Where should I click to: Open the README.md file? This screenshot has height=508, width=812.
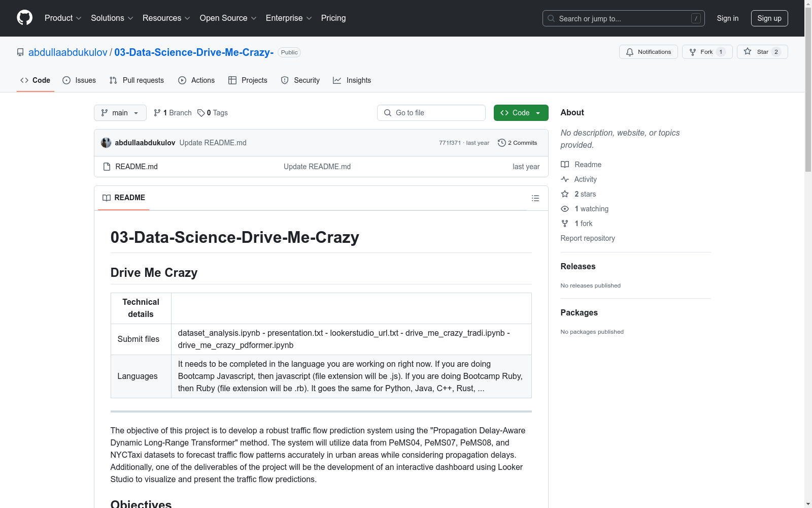click(x=137, y=167)
